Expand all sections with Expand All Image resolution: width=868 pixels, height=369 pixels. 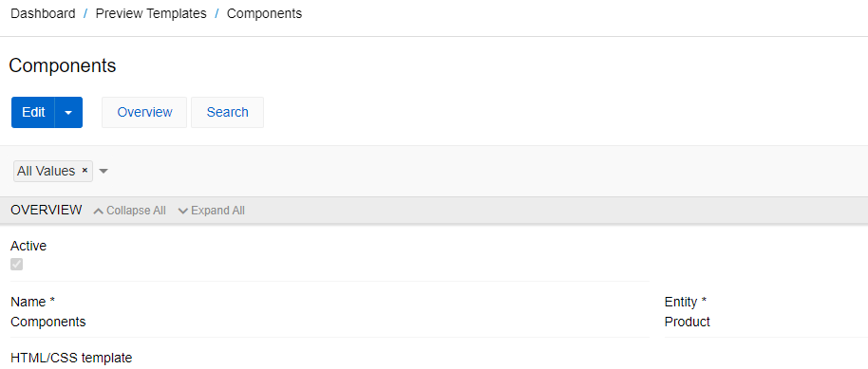pos(212,211)
